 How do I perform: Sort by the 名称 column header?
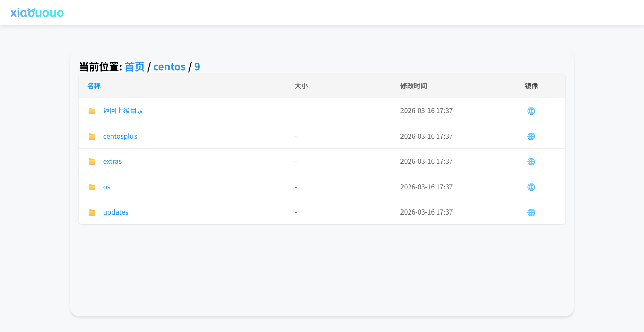94,86
